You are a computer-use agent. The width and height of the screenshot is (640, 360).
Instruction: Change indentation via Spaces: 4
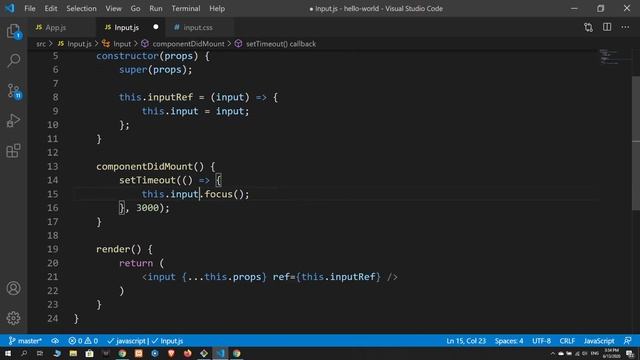pos(509,341)
